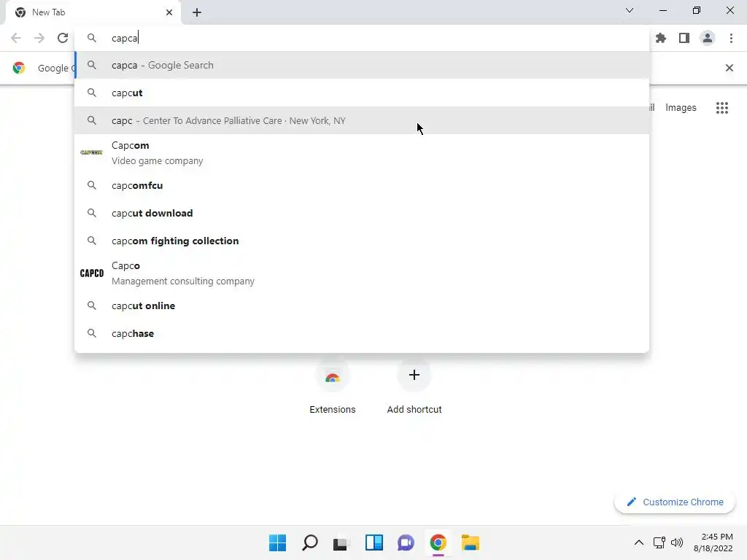The image size is (747, 560).
Task: Click the forward navigation arrow
Action: tap(39, 38)
